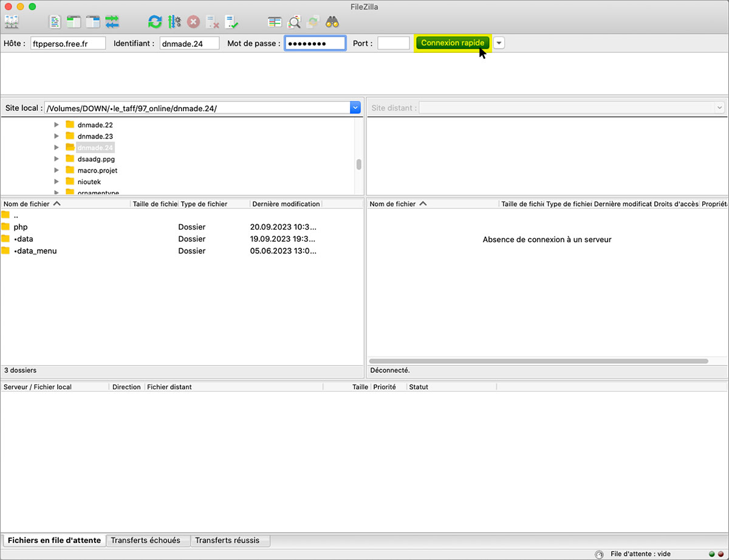Click the remote pane horizontal scrollbar
Viewport: 729px width, 560px height.
(538, 361)
